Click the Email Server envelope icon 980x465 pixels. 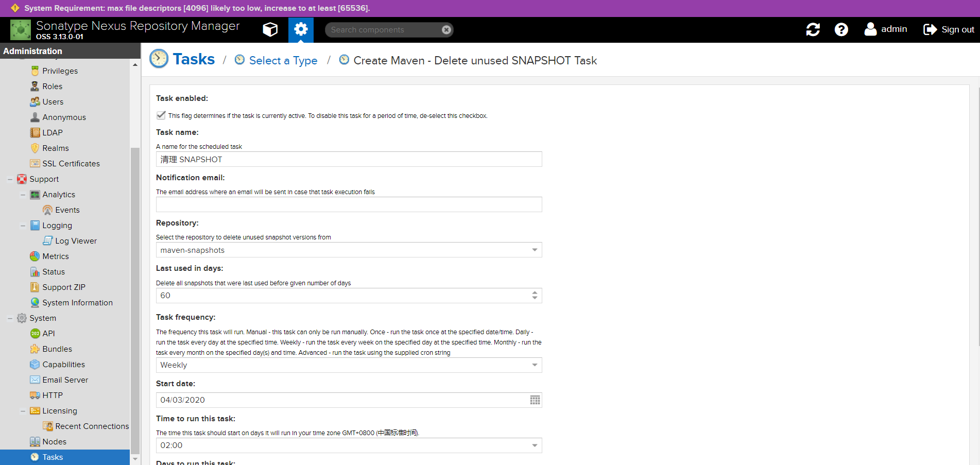point(35,380)
